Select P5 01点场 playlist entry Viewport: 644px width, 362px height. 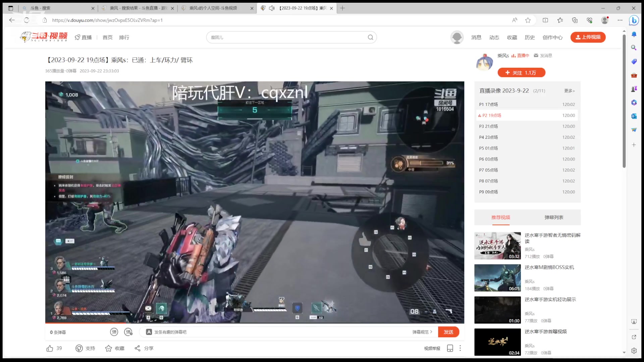click(527, 148)
